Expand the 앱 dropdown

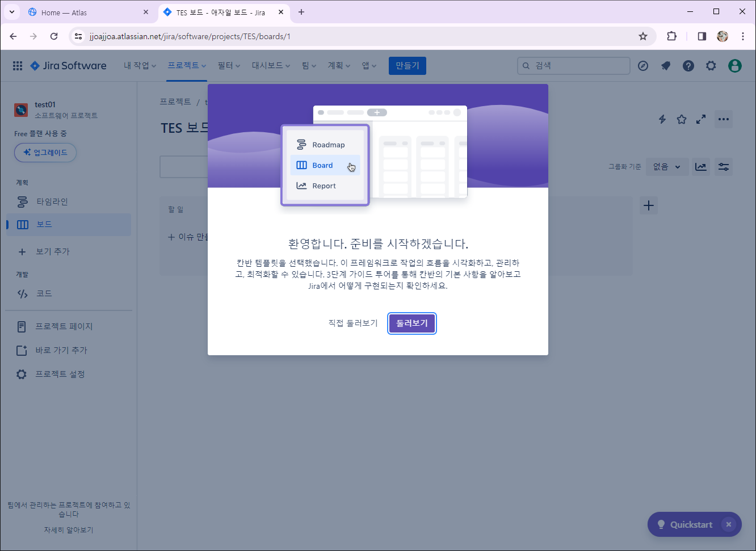click(369, 66)
